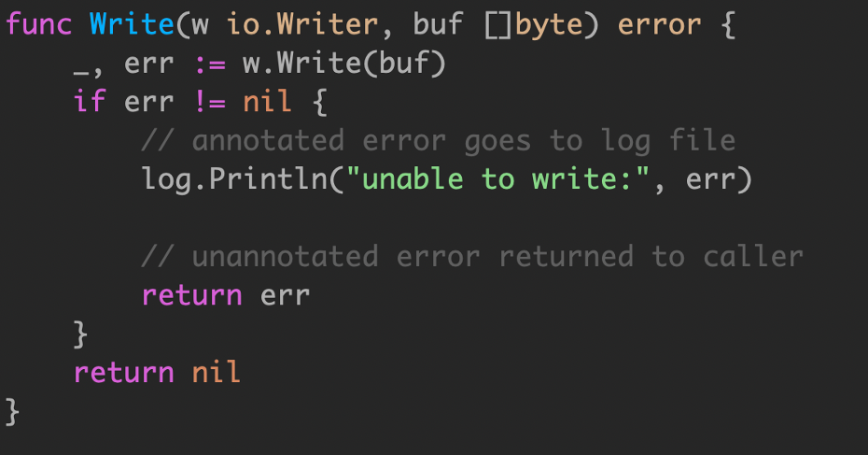Click the unannotated error returned to caller comment
Image resolution: width=868 pixels, height=455 pixels.
click(x=472, y=257)
